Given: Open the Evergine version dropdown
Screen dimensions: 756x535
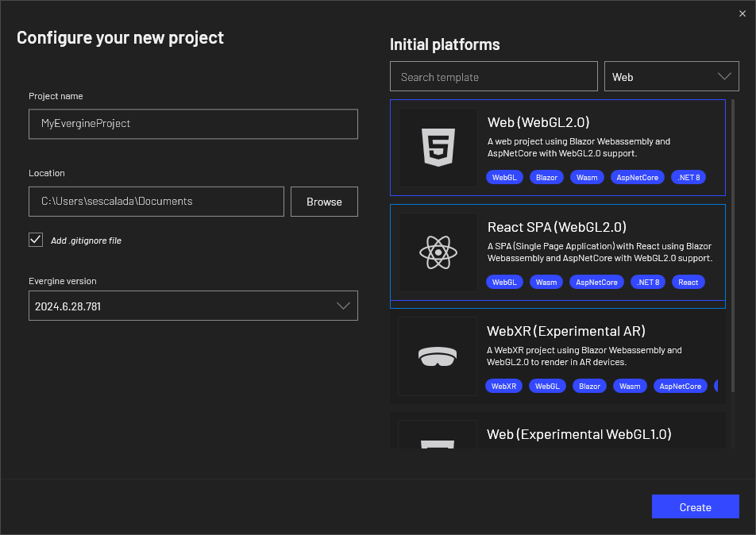Looking at the screenshot, I should pyautogui.click(x=192, y=306).
